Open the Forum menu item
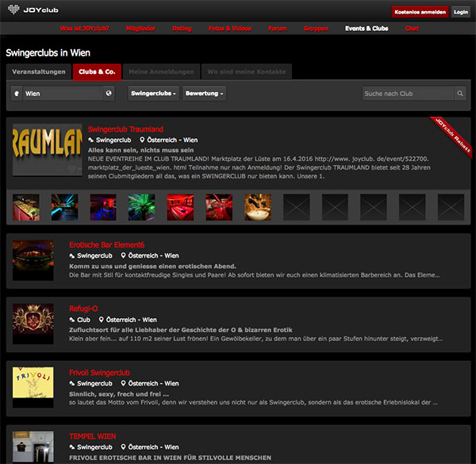This screenshot has height=464, width=476. click(x=277, y=29)
